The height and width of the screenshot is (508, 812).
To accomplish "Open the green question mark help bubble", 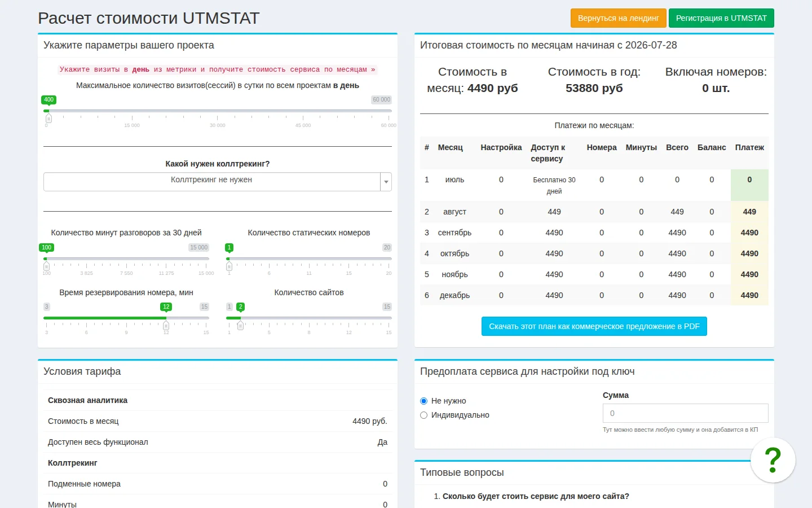I will 773,460.
